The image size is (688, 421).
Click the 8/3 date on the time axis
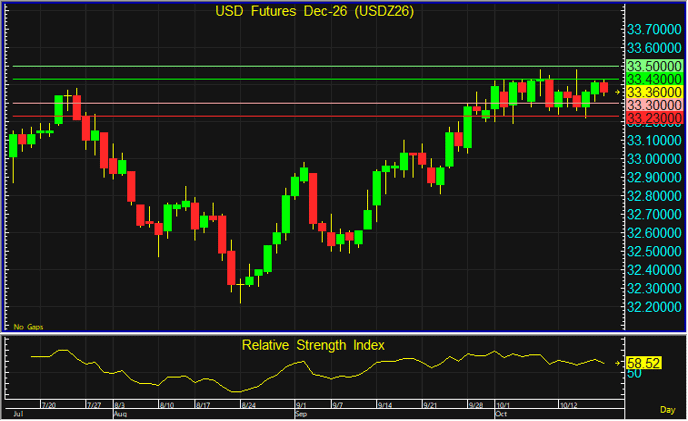tap(120, 405)
